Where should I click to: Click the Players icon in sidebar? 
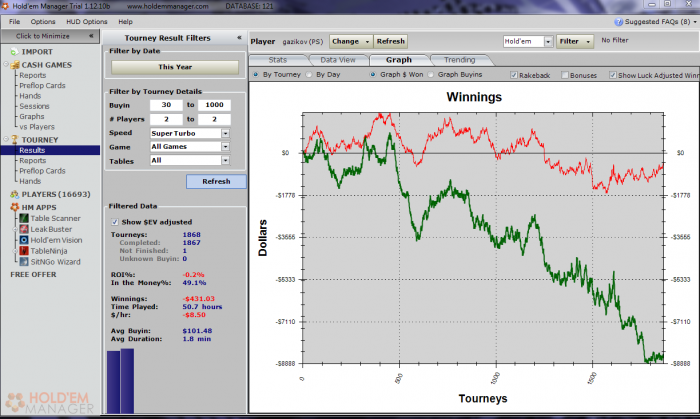click(x=15, y=195)
